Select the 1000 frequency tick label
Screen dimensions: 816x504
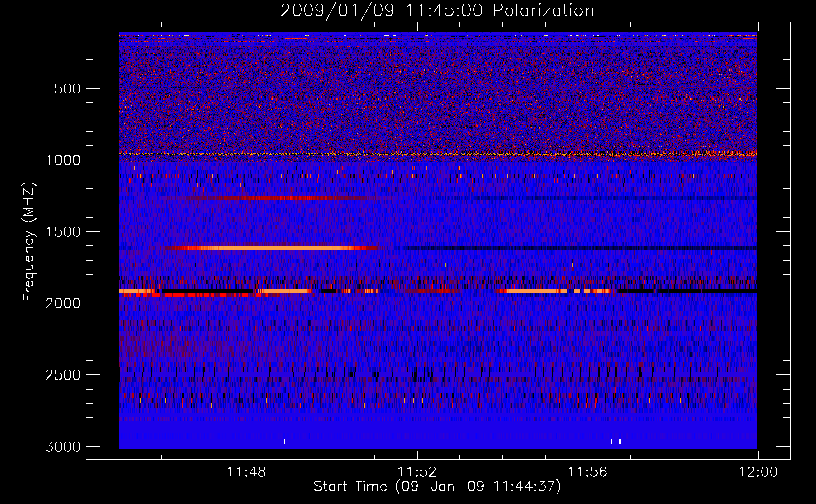click(x=63, y=160)
